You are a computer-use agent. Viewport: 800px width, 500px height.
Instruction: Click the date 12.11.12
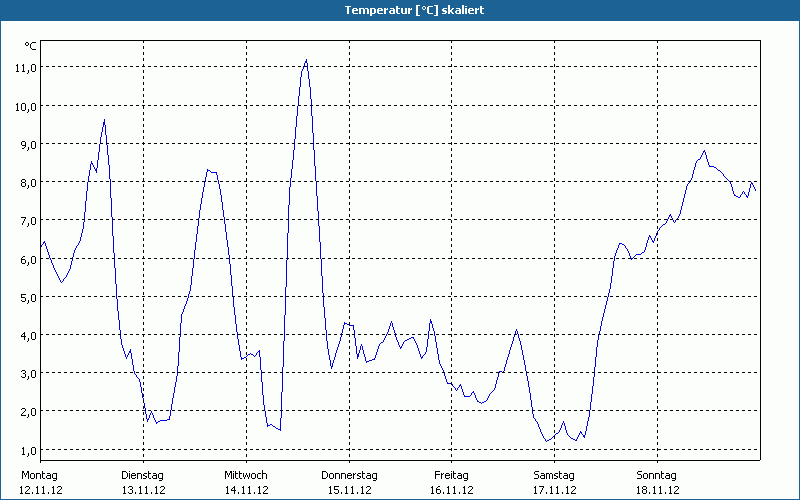[41, 490]
